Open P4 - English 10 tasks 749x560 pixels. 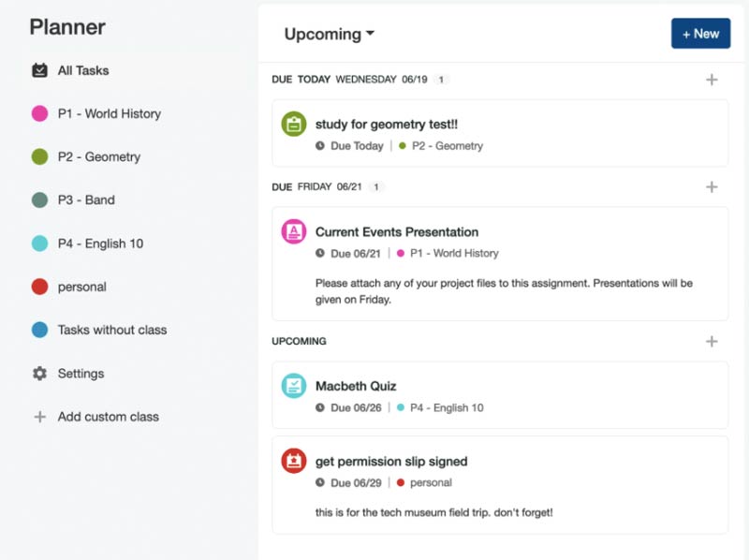(100, 243)
